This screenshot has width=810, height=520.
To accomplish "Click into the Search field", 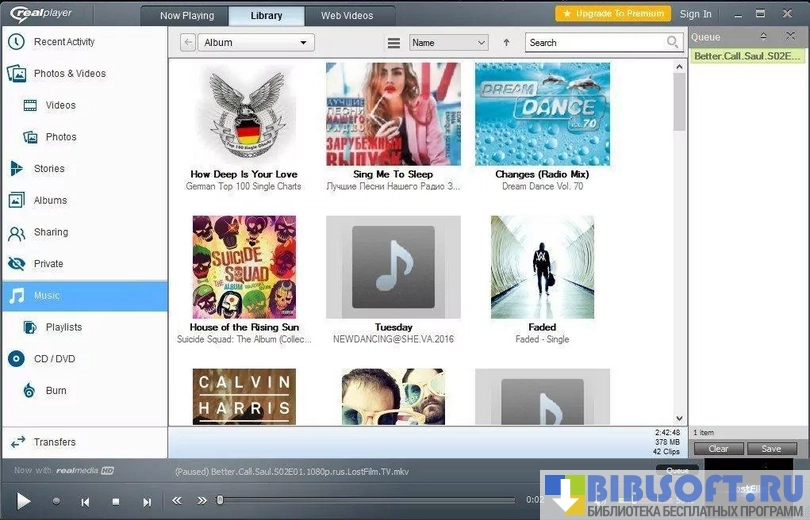I will pos(595,43).
